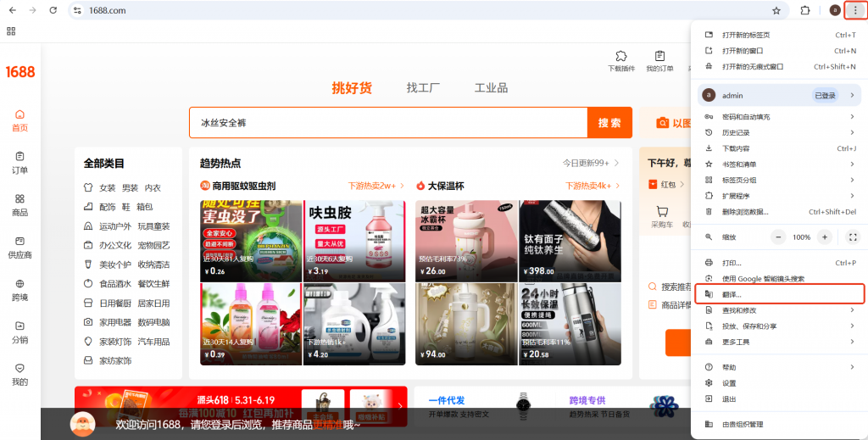This screenshot has width=868, height=440.
Task: Expand 帮助 submenu
Action: 780,367
